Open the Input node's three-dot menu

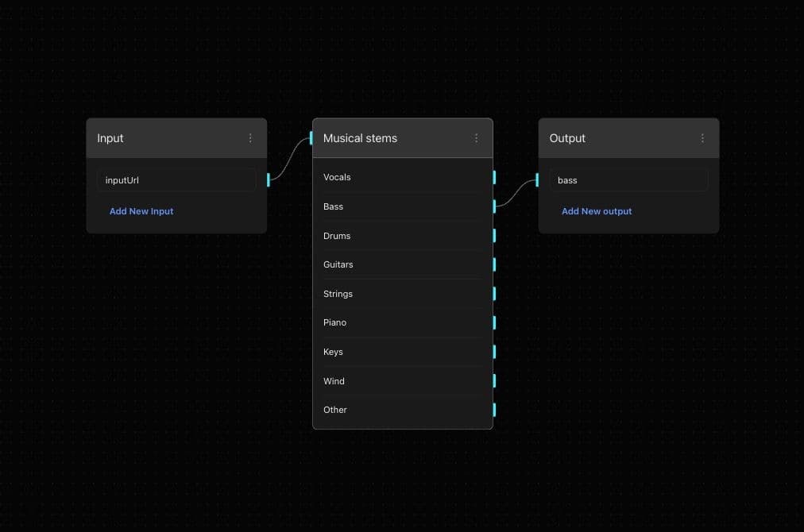(250, 138)
